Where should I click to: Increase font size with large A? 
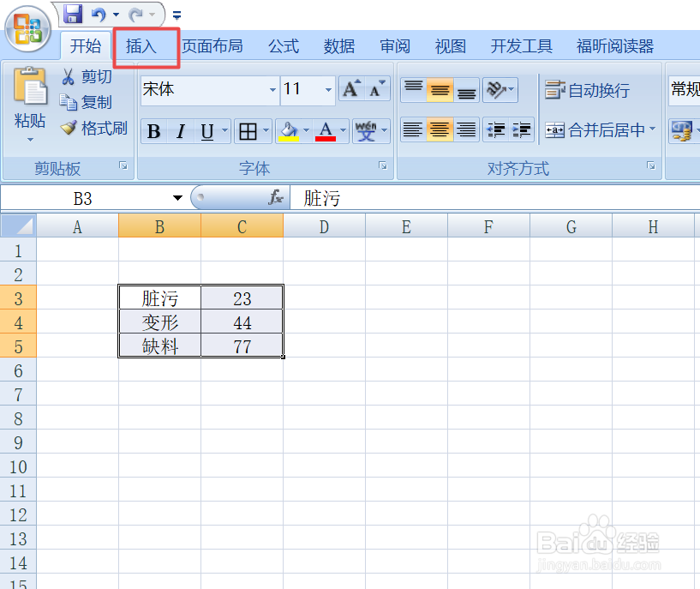point(351,88)
